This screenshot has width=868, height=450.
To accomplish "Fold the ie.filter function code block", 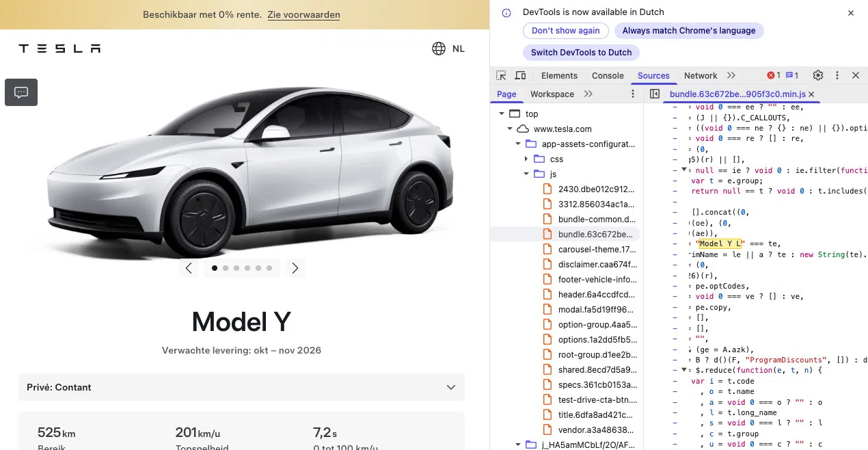I will click(x=684, y=170).
